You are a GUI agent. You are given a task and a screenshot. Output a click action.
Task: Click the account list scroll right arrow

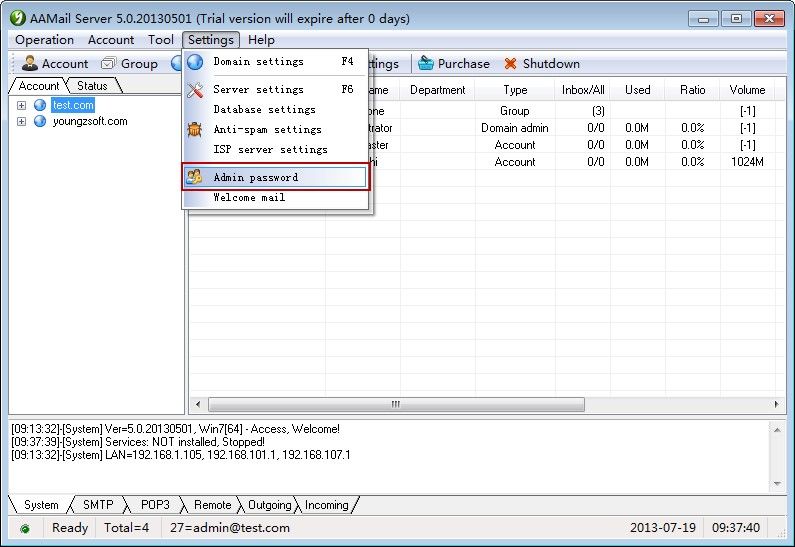pyautogui.click(x=777, y=404)
